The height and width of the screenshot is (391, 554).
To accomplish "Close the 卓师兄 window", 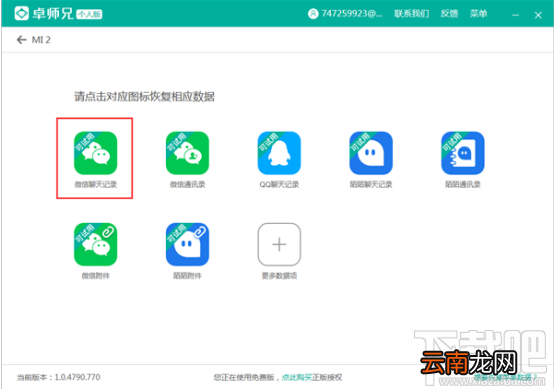I will (538, 15).
